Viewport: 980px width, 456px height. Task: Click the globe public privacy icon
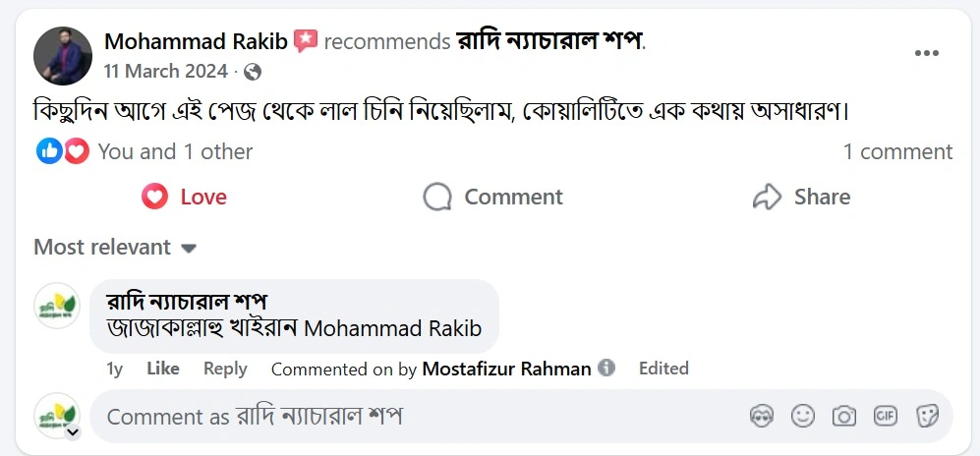click(x=253, y=72)
